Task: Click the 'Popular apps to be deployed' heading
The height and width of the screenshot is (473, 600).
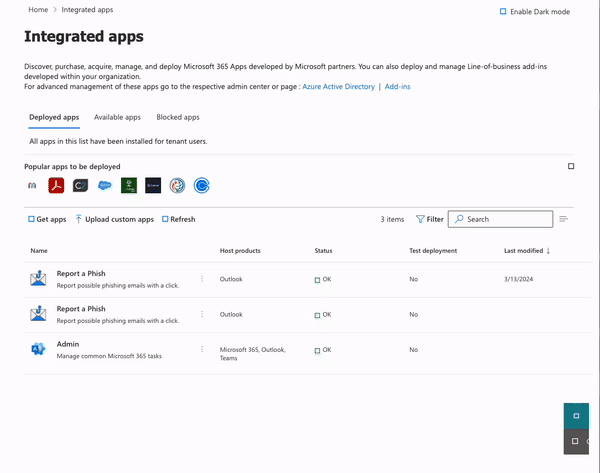Action: (x=72, y=166)
